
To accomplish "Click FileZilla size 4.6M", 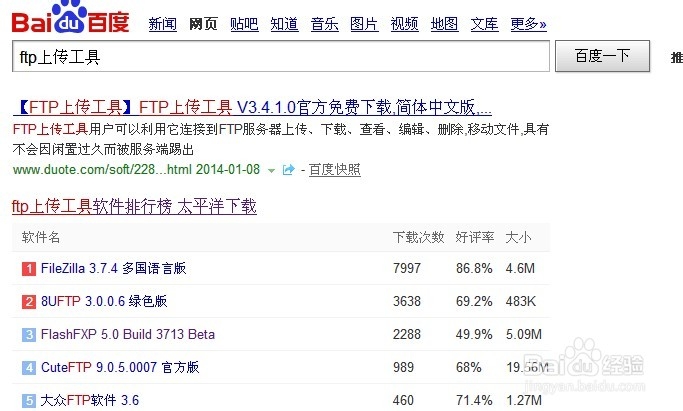I will coord(520,268).
